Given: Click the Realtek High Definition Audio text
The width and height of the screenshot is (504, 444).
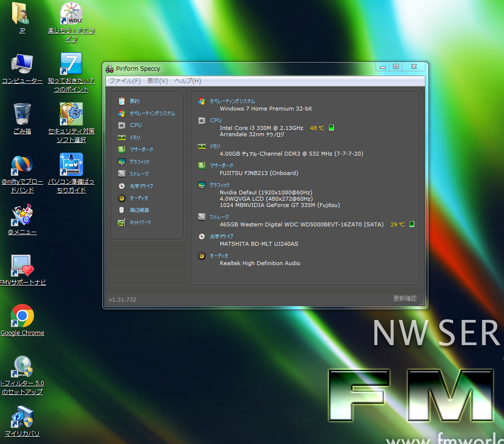Looking at the screenshot, I should point(260,263).
